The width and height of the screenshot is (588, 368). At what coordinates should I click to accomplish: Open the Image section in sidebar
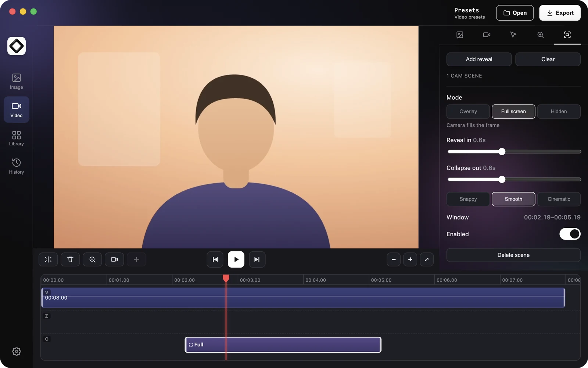(16, 81)
